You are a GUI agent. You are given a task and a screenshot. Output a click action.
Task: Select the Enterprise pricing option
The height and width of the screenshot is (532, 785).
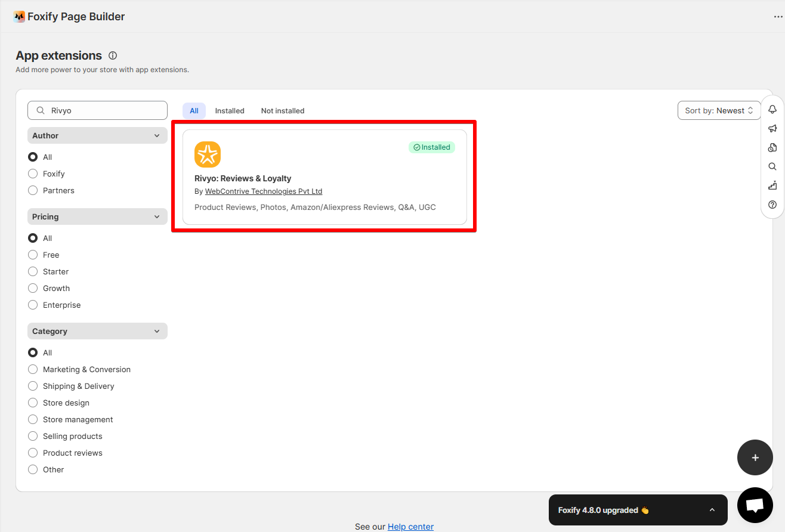click(x=33, y=305)
